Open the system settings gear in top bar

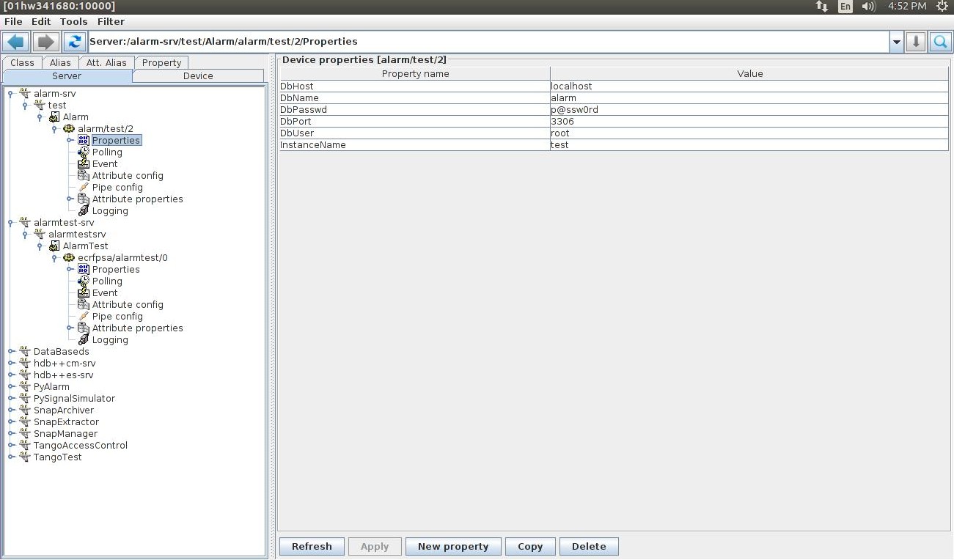click(x=943, y=7)
